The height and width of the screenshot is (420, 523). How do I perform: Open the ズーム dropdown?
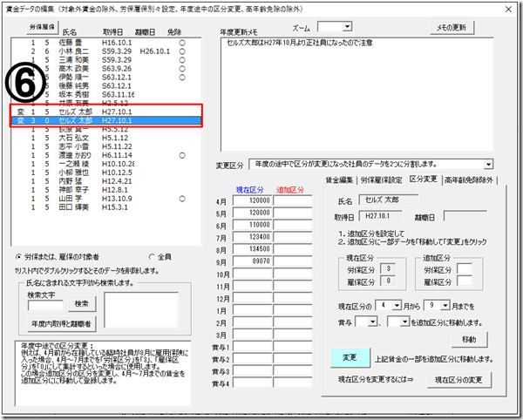coord(347,27)
